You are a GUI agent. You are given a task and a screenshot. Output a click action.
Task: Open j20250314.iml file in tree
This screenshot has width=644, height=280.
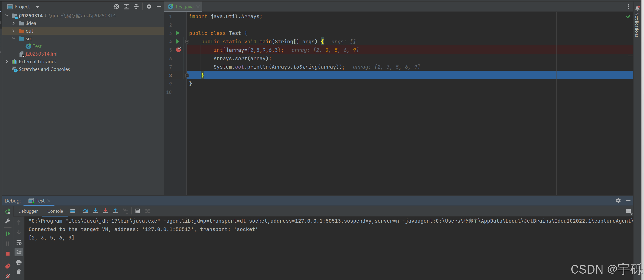pos(41,54)
